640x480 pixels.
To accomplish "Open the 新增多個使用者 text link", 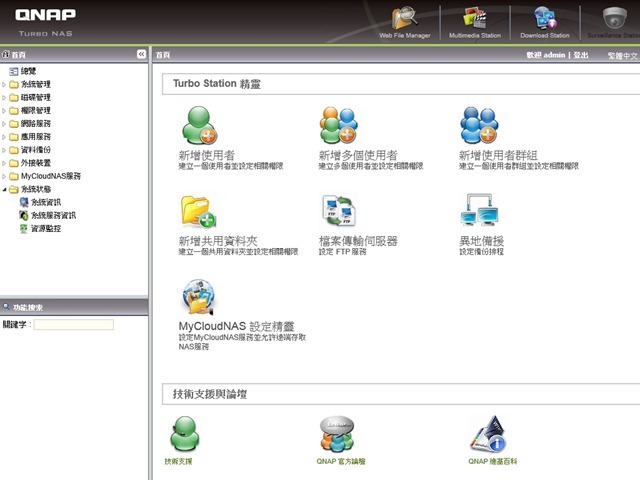I will pyautogui.click(x=358, y=155).
